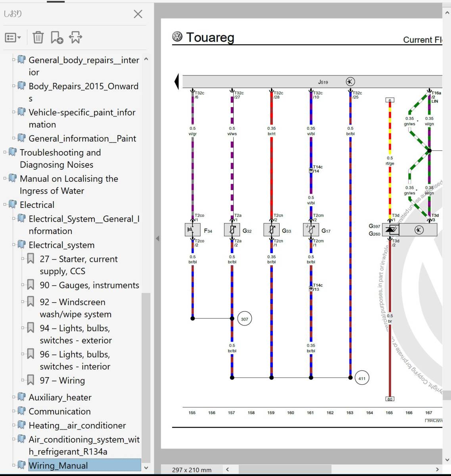Open the bookmark options menu
Image resolution: width=451 pixels, height=476 pixels.
pyautogui.click(x=13, y=38)
